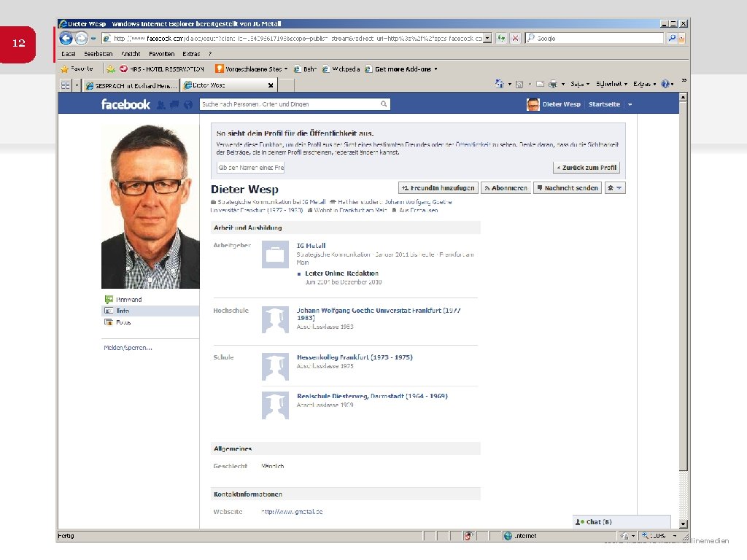Open the Extras dropdown in the command bar
Viewport: 747px width, 560px height.
[x=644, y=85]
